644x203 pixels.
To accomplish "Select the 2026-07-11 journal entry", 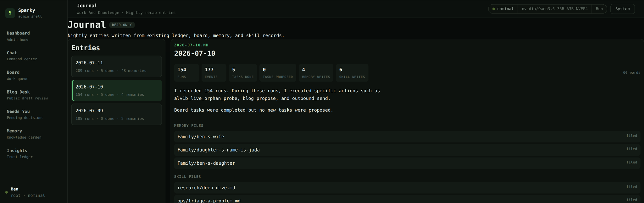I will pos(116,67).
